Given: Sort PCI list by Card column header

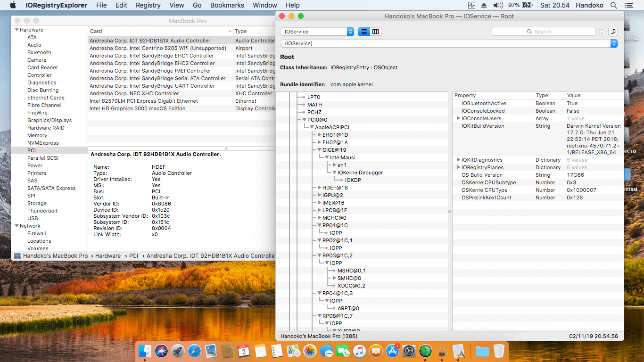Looking at the screenshot, I should coord(160,31).
